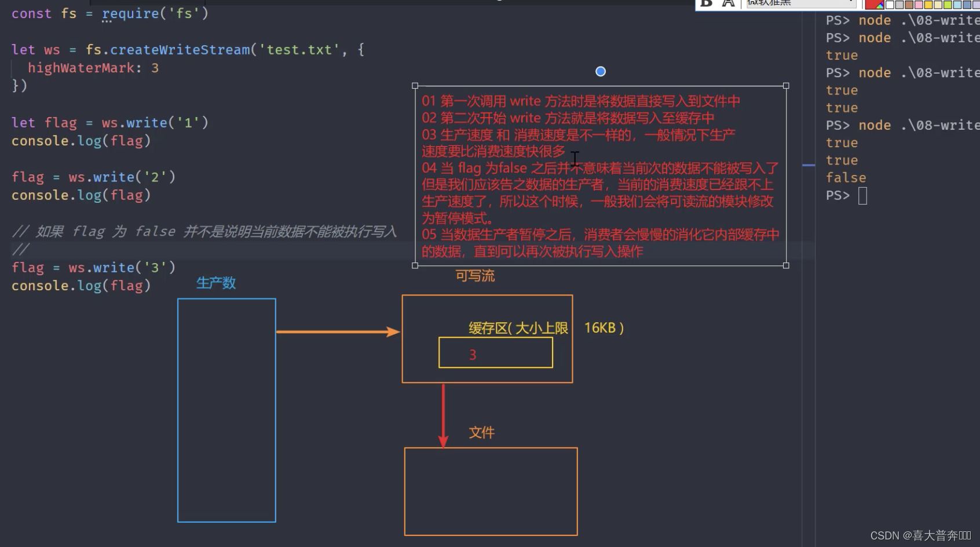Click the fs.createWriteStream('test.txt' code line
The width and height of the screenshot is (980, 547).
188,50
